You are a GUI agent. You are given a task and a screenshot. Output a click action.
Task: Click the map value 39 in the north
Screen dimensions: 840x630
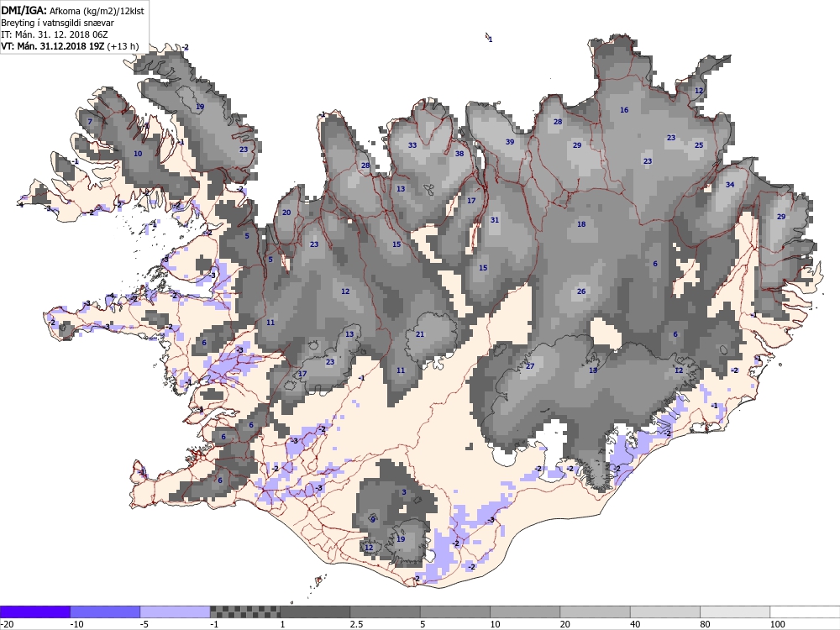pos(510,142)
